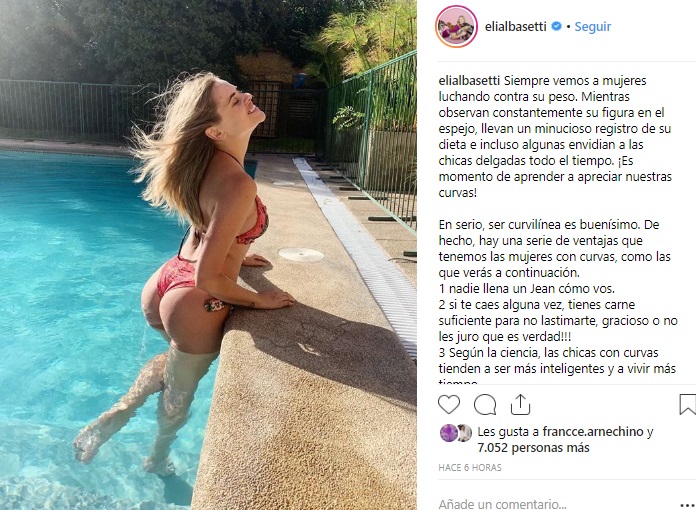Click the caption text about curvas

point(555,137)
